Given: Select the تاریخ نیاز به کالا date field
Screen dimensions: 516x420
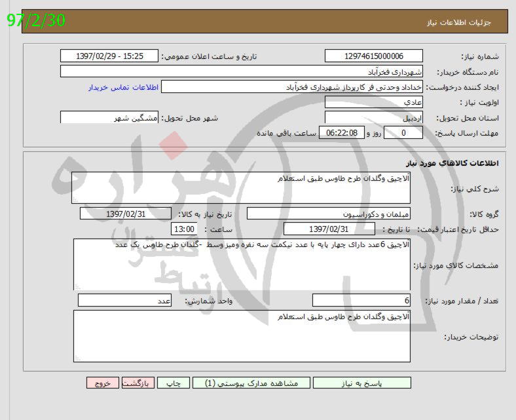Looking at the screenshot, I should pos(125,214).
